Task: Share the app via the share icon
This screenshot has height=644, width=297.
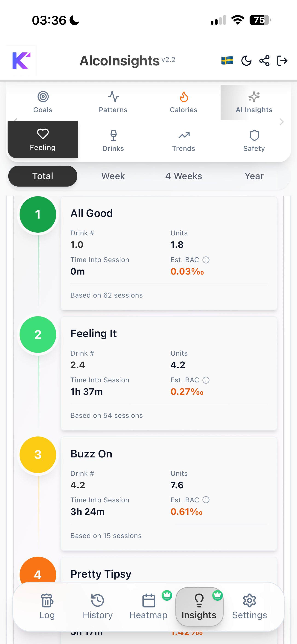Action: (264, 60)
